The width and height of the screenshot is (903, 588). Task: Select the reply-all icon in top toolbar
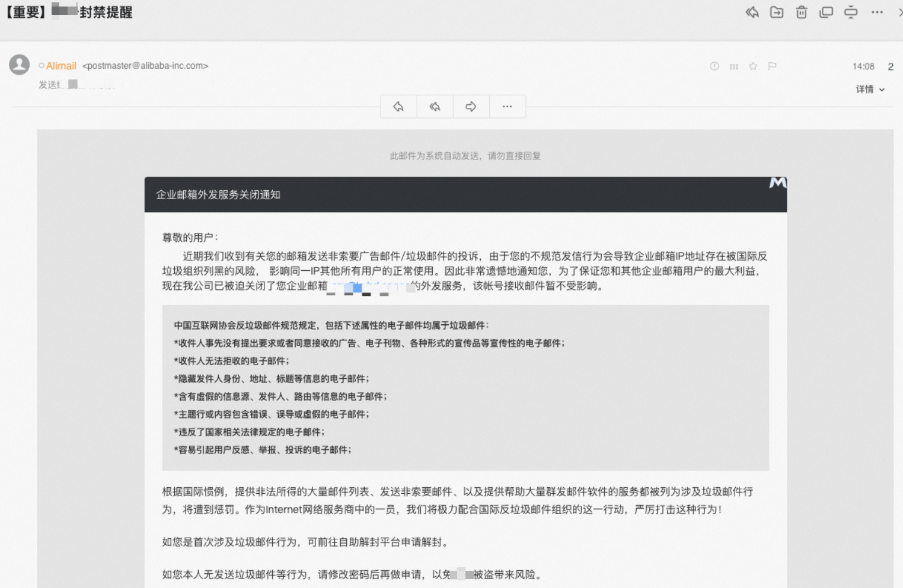point(752,12)
